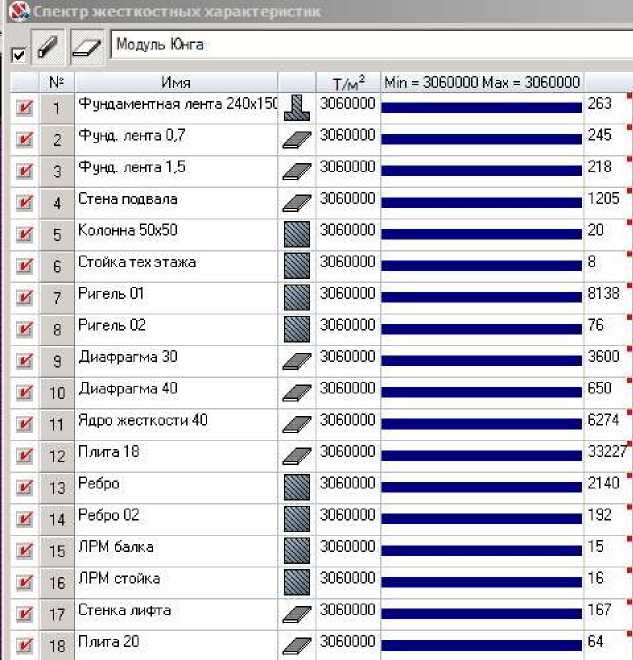Click the plate icon for Фунд. лента 0,7
633x660 pixels.
(x=297, y=139)
